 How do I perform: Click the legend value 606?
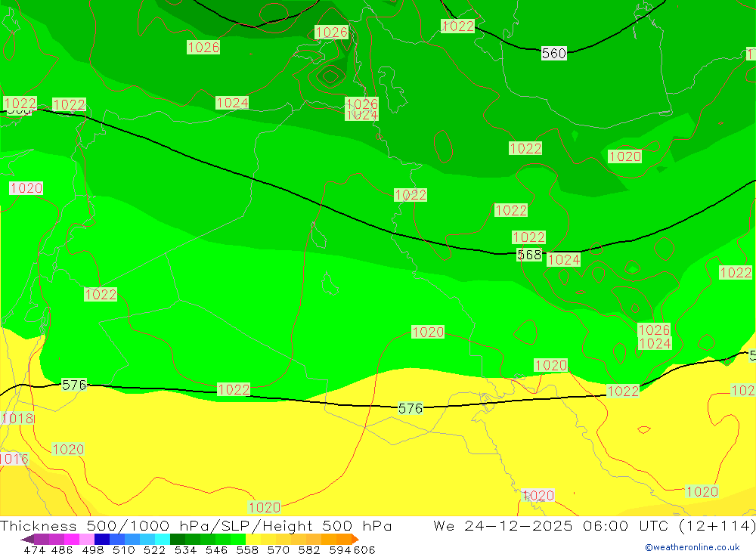pyautogui.click(x=364, y=549)
